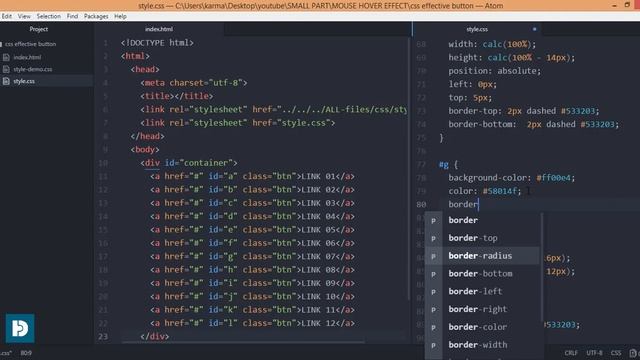Choose border-left from autocomplete list
Image resolution: width=640 pixels, height=360 pixels.
482,291
